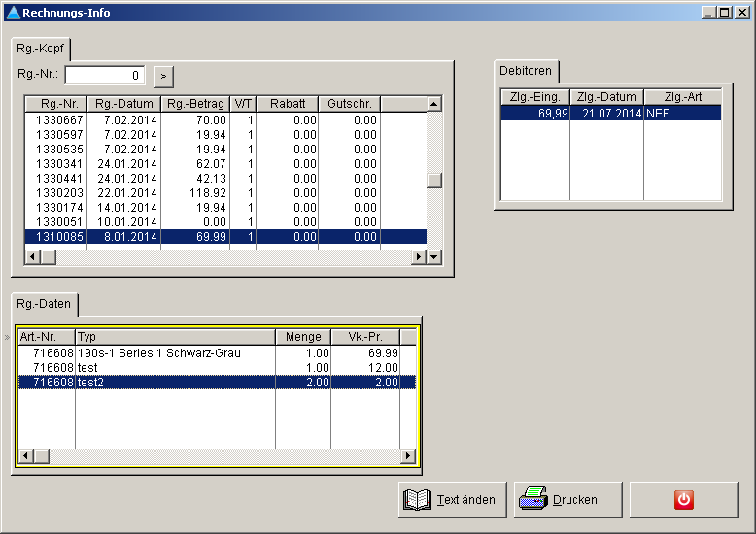Click the invoice list scroll right arrow
The image size is (756, 534).
(x=419, y=257)
